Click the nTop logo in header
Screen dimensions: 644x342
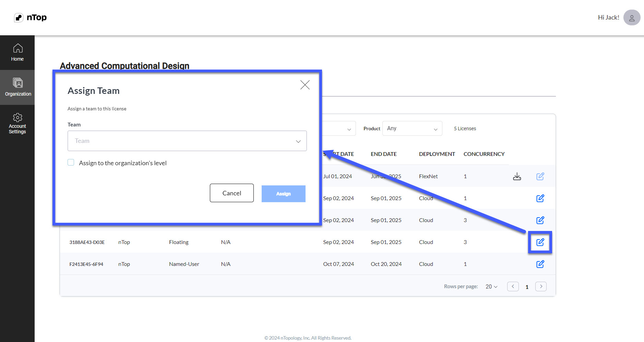tap(30, 17)
